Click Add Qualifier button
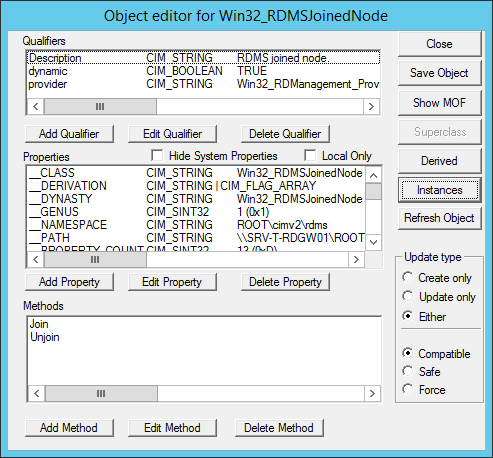 click(x=69, y=134)
